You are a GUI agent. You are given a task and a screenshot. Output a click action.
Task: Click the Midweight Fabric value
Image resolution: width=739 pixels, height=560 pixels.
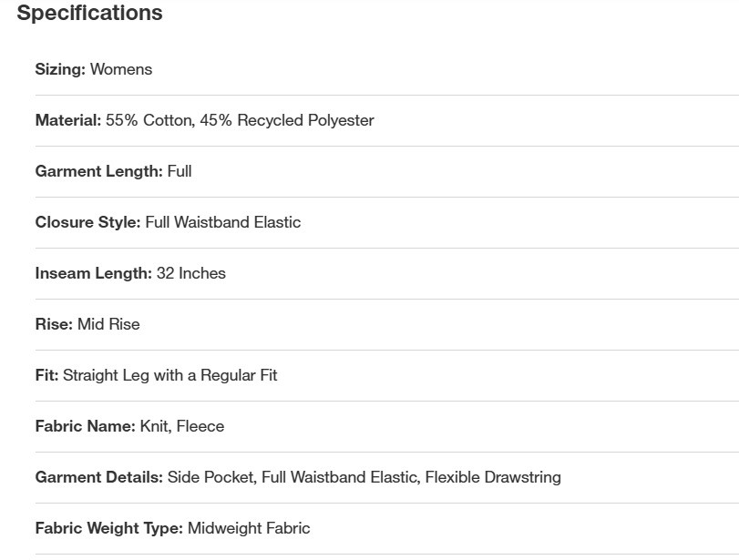tap(249, 528)
